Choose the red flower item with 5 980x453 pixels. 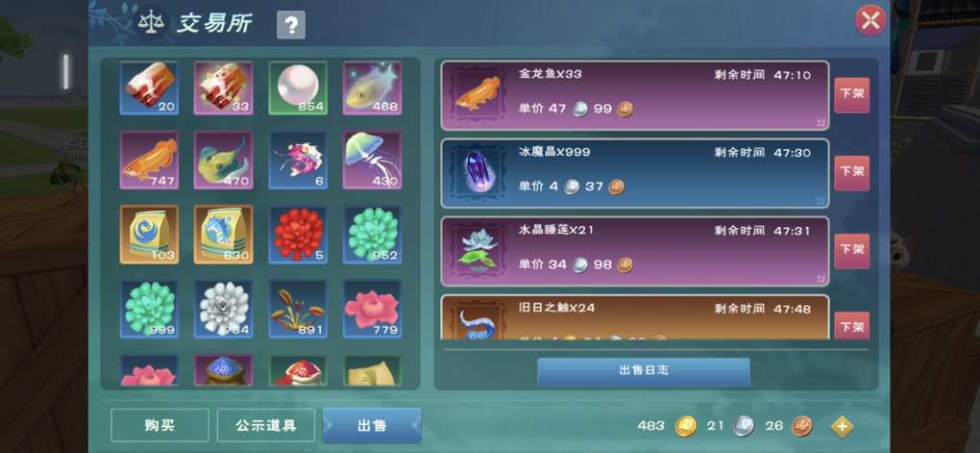(x=298, y=235)
